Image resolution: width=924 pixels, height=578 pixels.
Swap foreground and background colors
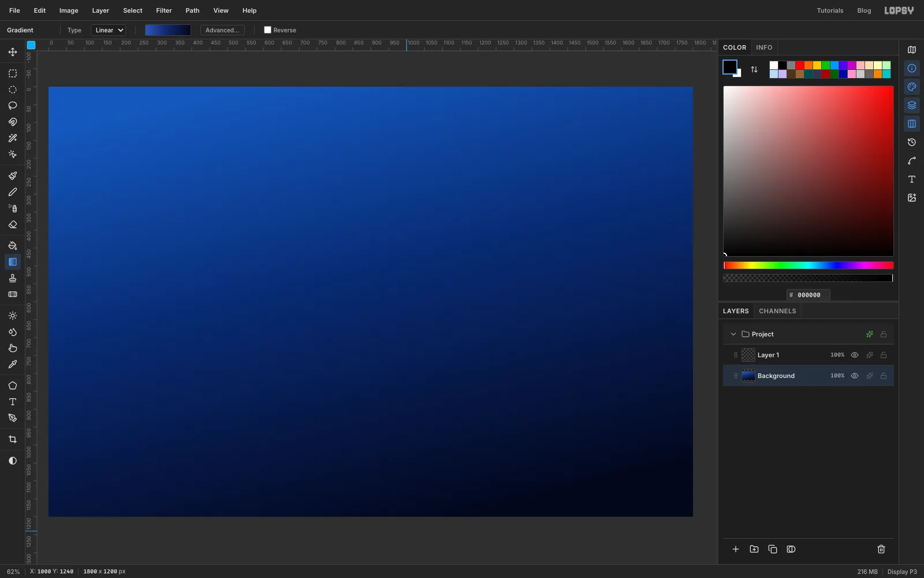point(754,69)
